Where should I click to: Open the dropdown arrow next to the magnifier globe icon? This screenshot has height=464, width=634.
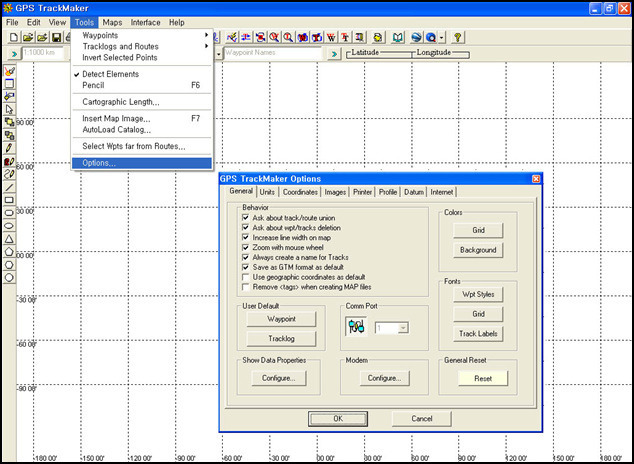pyautogui.click(x=442, y=38)
